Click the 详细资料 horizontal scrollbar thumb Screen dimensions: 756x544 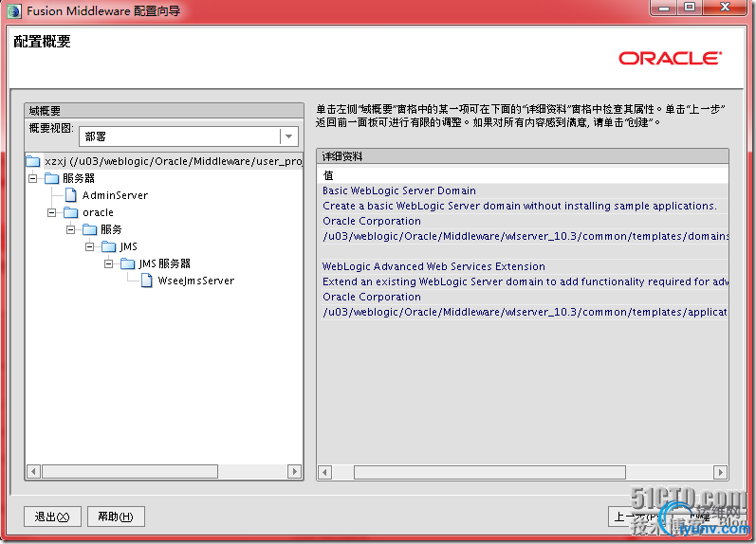coord(489,472)
